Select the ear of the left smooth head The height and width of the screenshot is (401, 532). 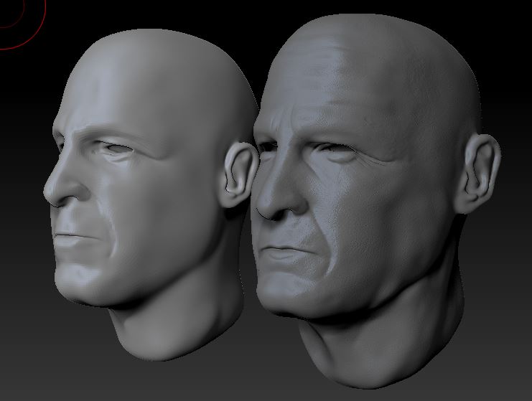coord(238,174)
